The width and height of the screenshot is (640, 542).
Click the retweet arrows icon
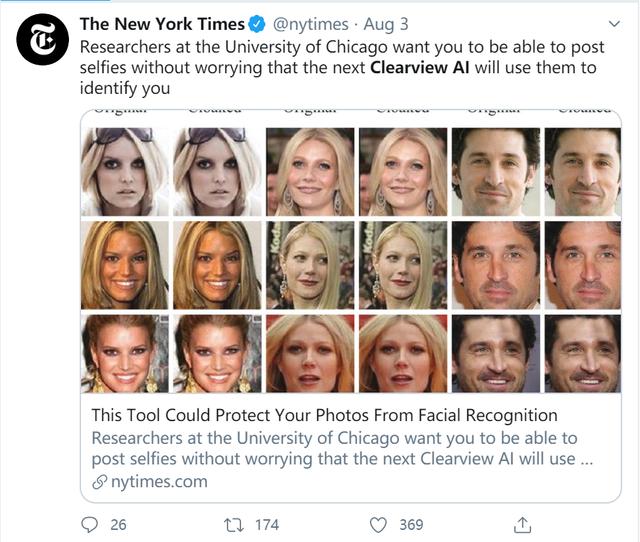[235, 524]
